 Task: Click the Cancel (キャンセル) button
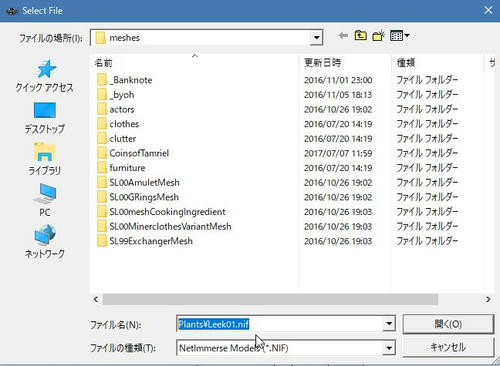coord(448,347)
